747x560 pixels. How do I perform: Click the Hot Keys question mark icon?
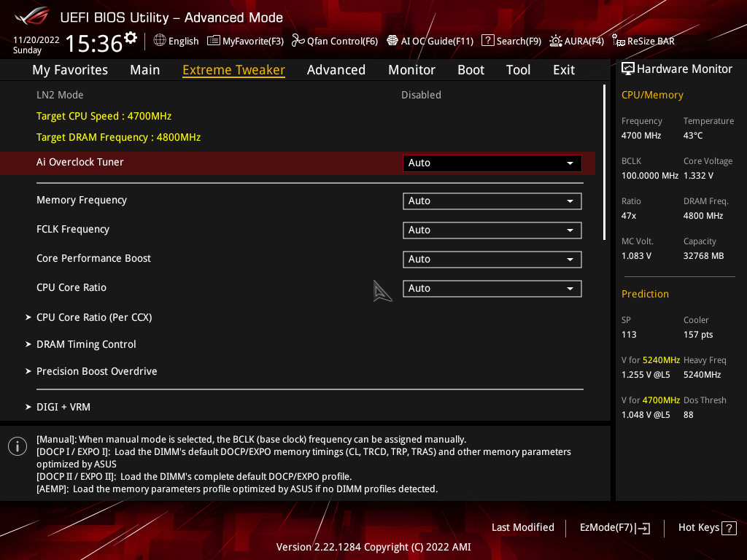[729, 528]
